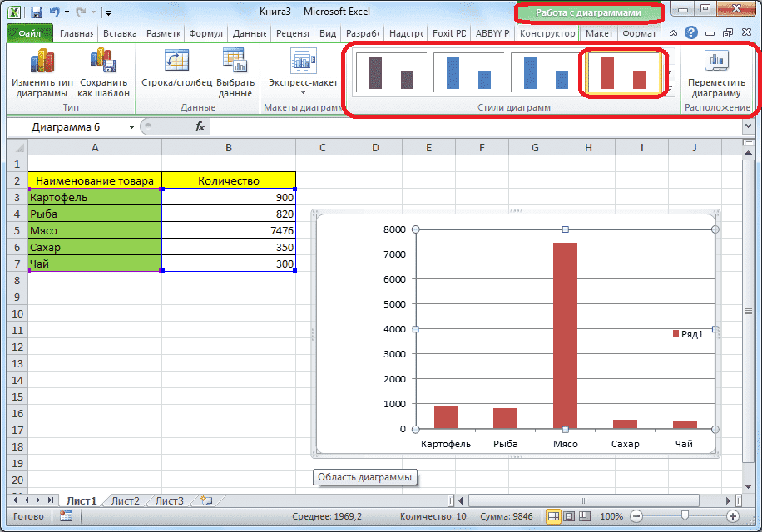Screen dimensions: 762x532
Task: Click the 'Строка/столбец' swap icon
Action: [x=177, y=61]
